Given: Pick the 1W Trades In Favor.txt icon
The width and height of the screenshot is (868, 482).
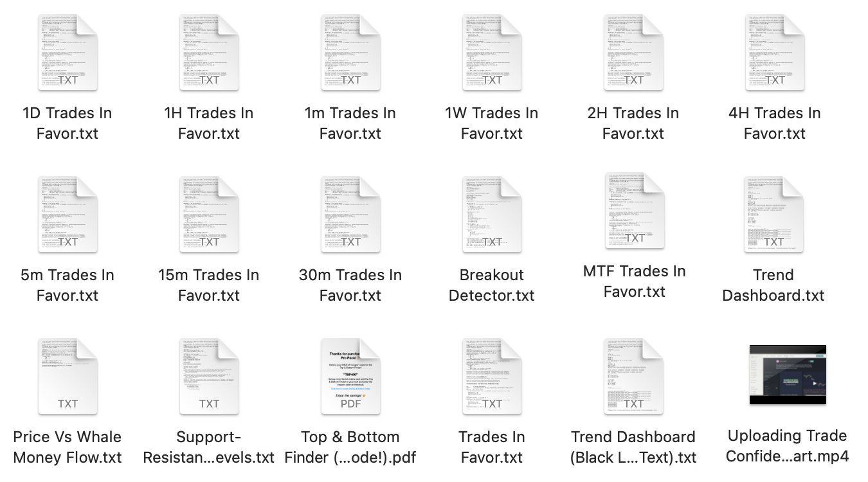Looking at the screenshot, I should (492, 53).
